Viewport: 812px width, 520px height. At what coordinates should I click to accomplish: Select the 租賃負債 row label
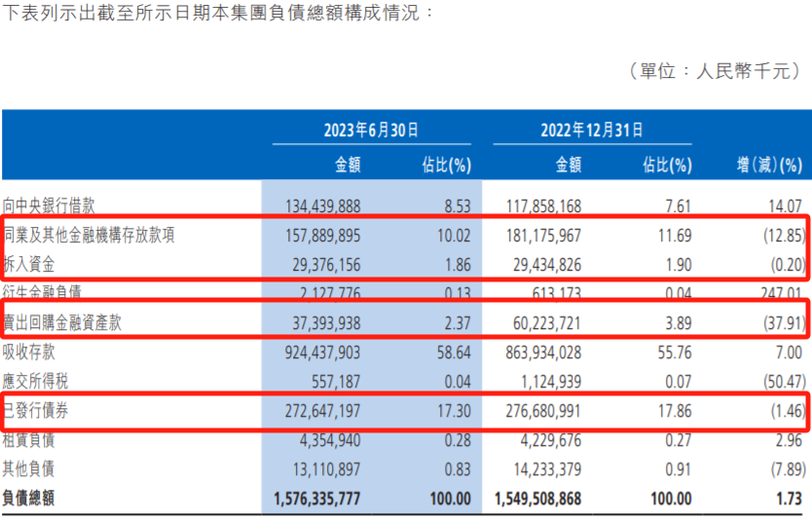coord(33,440)
